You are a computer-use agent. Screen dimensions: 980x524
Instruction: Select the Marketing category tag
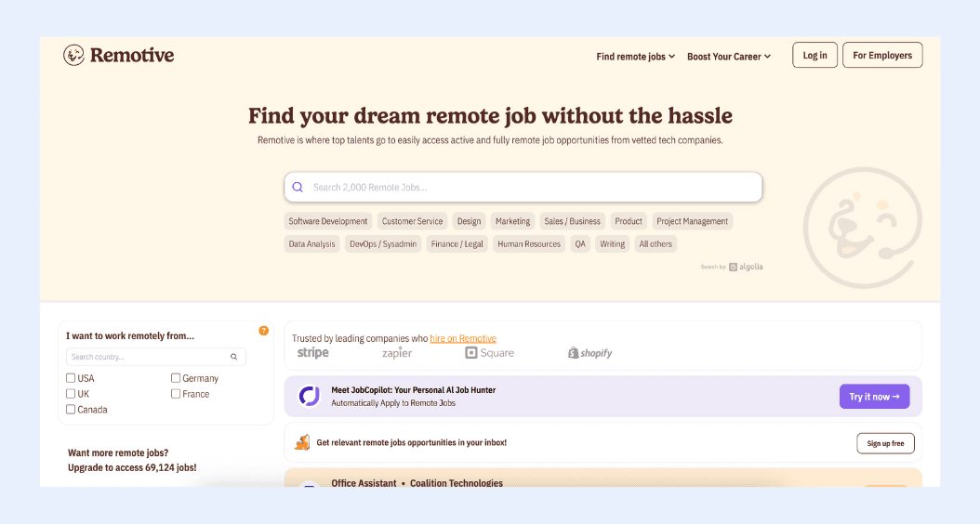pos(512,221)
